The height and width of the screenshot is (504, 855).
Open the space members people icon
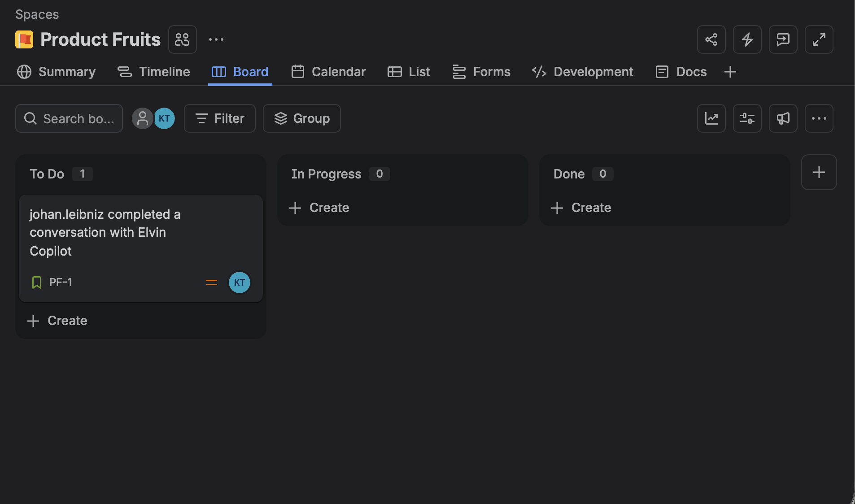click(183, 39)
